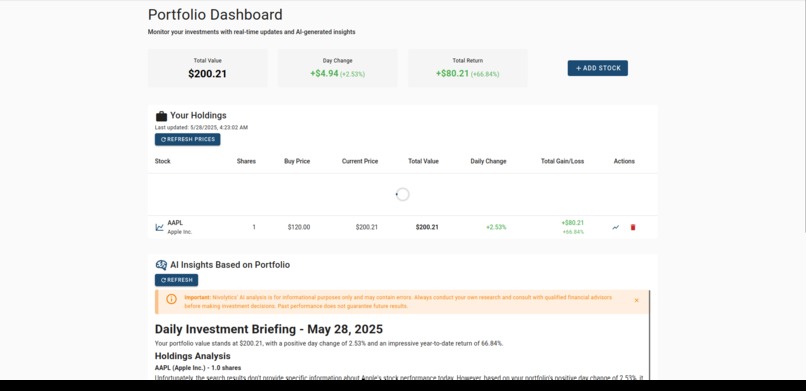Click the Apple Inc. company name

(x=179, y=232)
